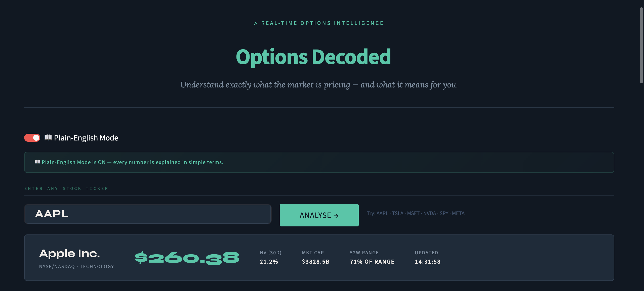The image size is (644, 291).
Task: Click the warning triangle icon in the header
Action: [256, 23]
